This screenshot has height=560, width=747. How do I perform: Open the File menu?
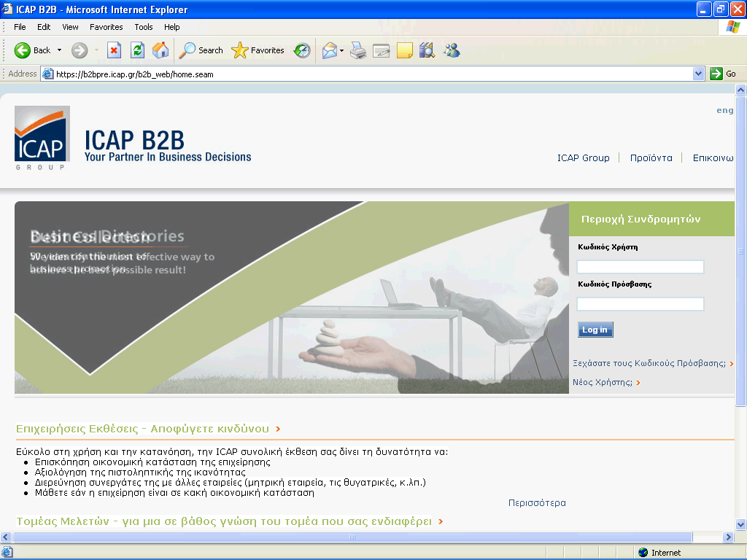tap(20, 27)
